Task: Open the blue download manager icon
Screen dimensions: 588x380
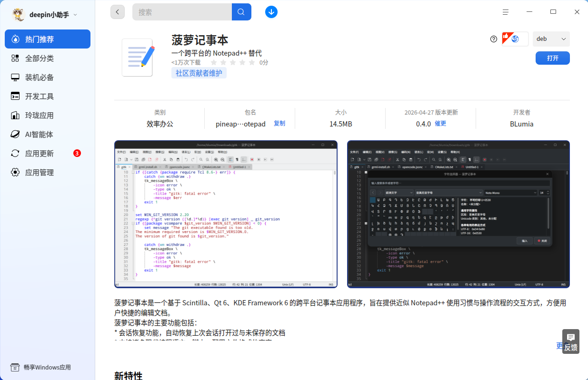Action: (271, 12)
